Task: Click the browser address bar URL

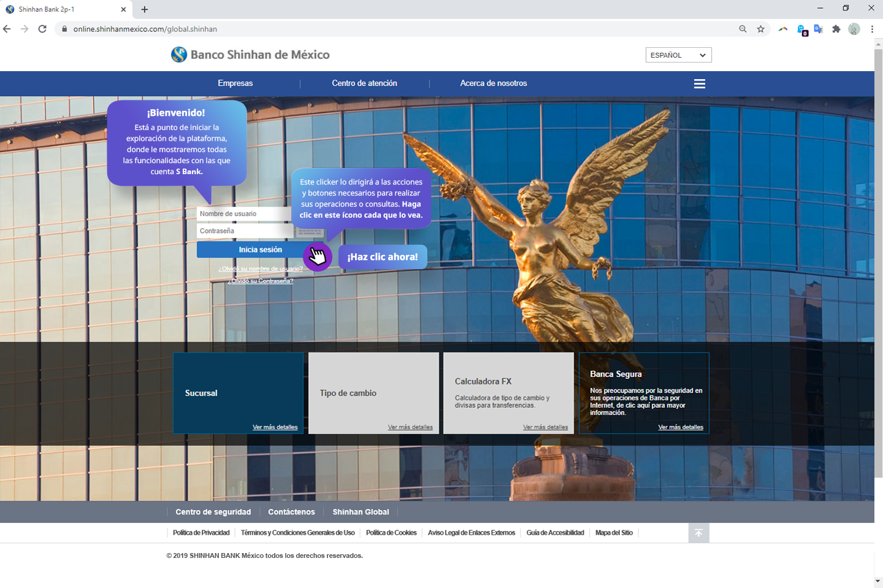Action: (145, 29)
